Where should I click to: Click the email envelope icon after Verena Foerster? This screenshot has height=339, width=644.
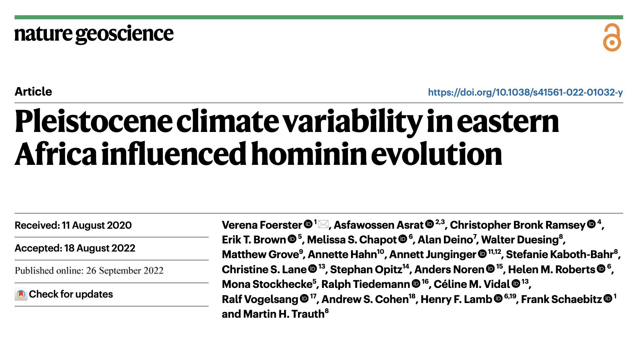coord(323,224)
